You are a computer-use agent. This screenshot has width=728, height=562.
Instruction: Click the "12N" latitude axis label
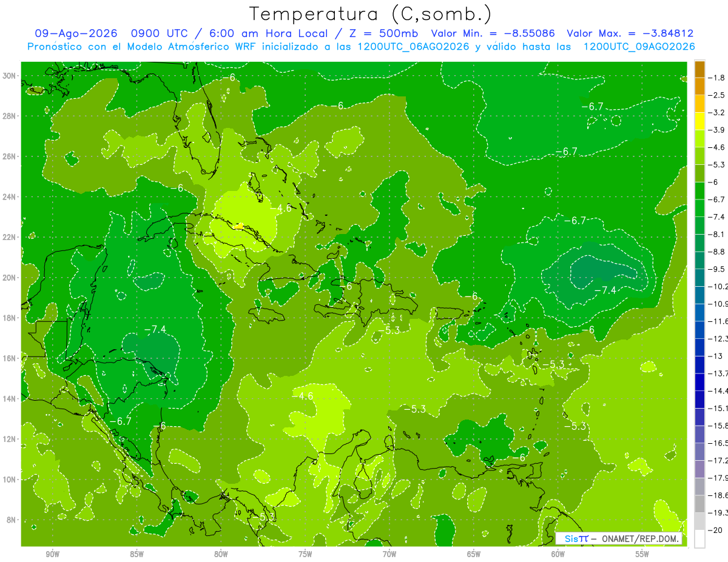pos(10,439)
